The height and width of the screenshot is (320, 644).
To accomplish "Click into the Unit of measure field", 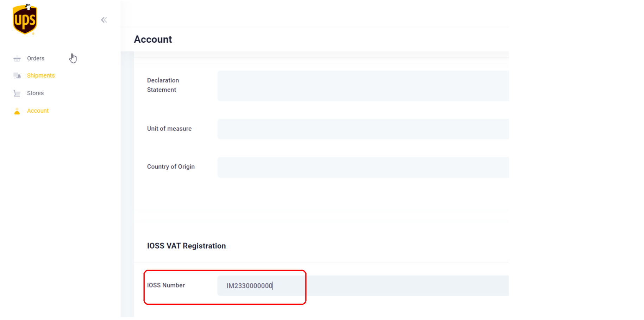I will tap(363, 129).
